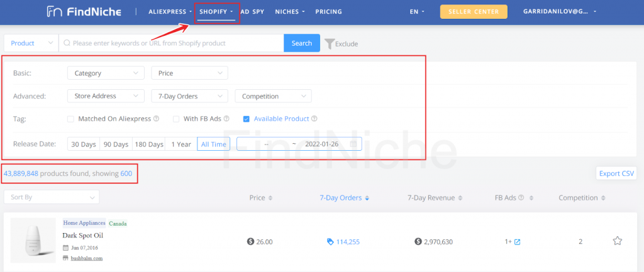Click help icon next to With FB Ads
Image resolution: width=644 pixels, height=272 pixels.
pyautogui.click(x=226, y=119)
